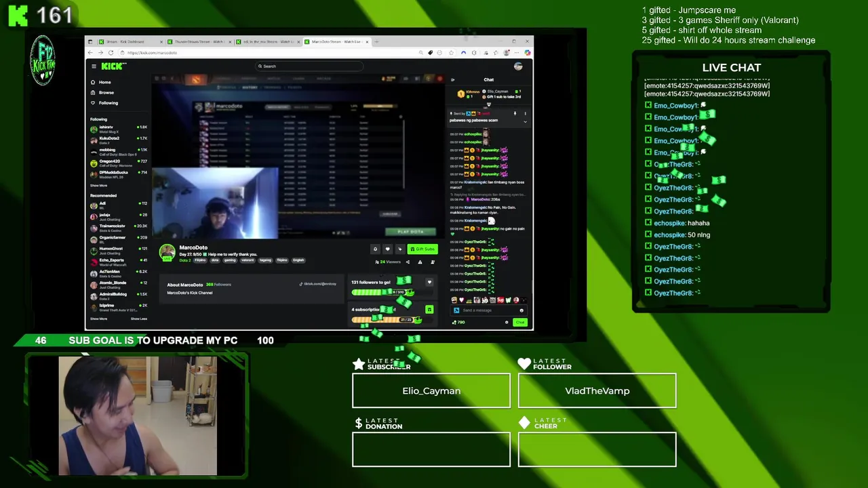Click the gift icon on subscriptions goal
The width and height of the screenshot is (868, 488).
click(429, 310)
